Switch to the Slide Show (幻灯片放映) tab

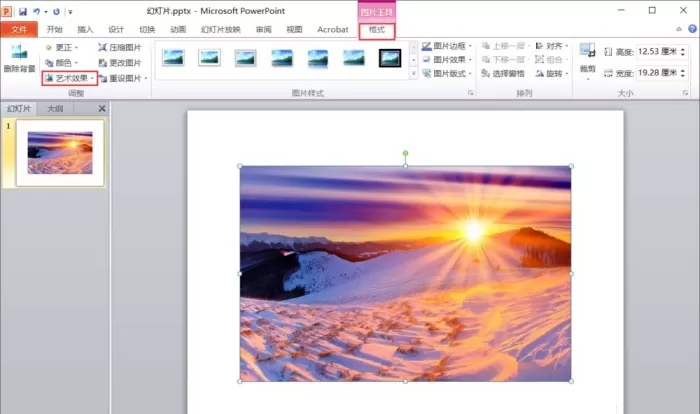pos(221,29)
